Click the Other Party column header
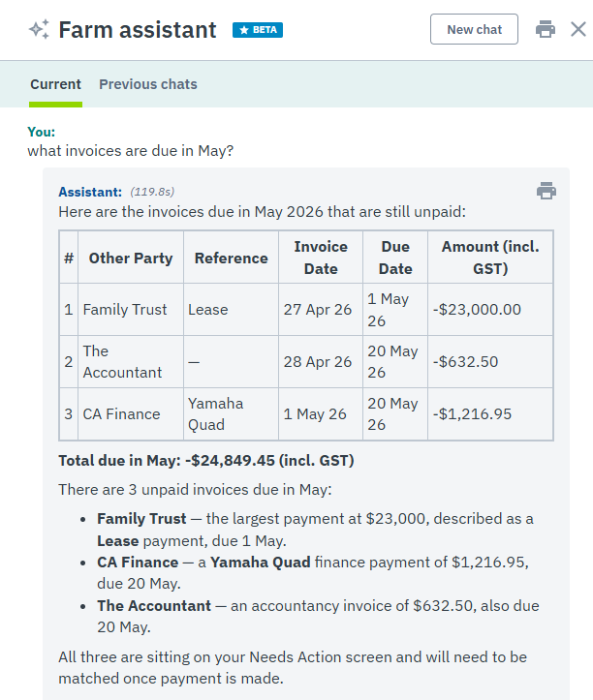 coord(131,258)
